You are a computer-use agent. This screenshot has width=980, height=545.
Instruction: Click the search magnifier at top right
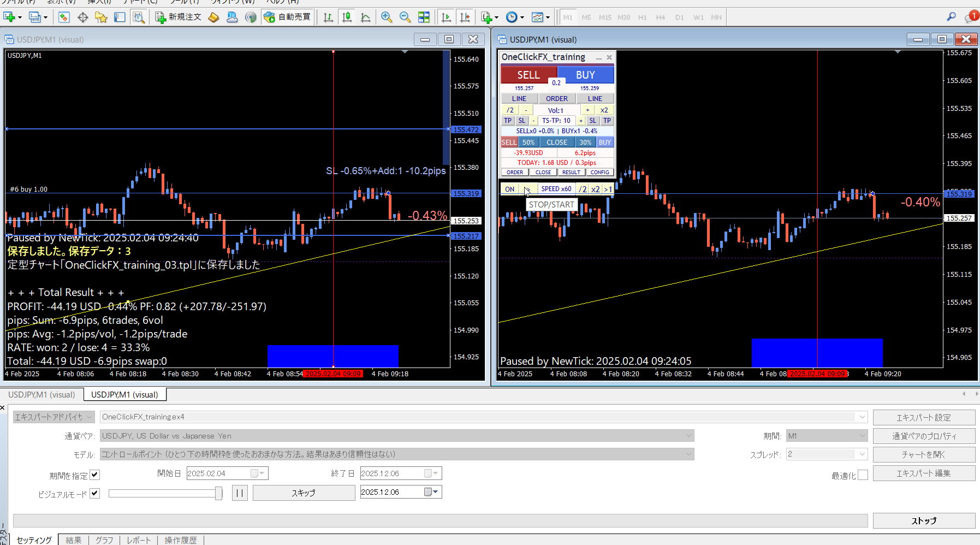[951, 17]
